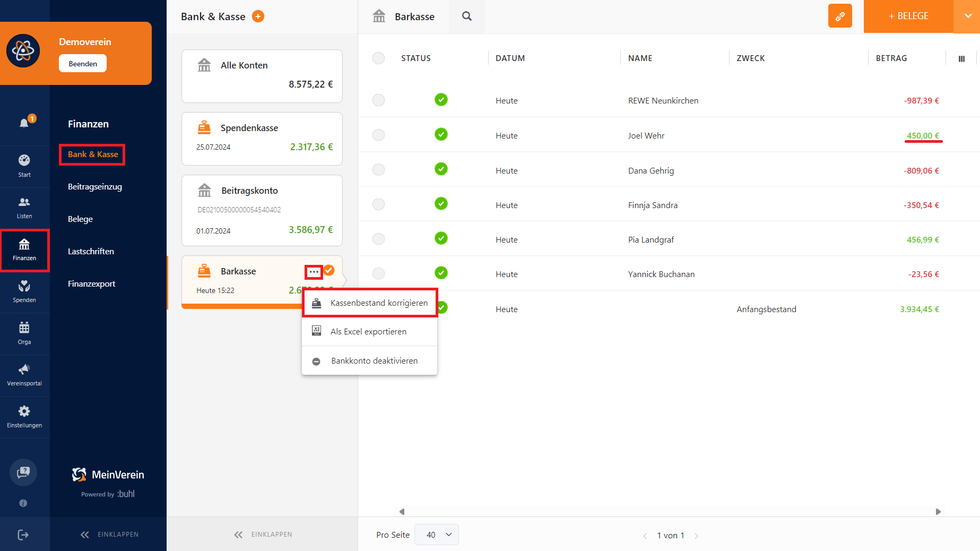Open the Anfangsbestand transaction row
Viewport: 980px width, 551px height.
click(x=669, y=309)
